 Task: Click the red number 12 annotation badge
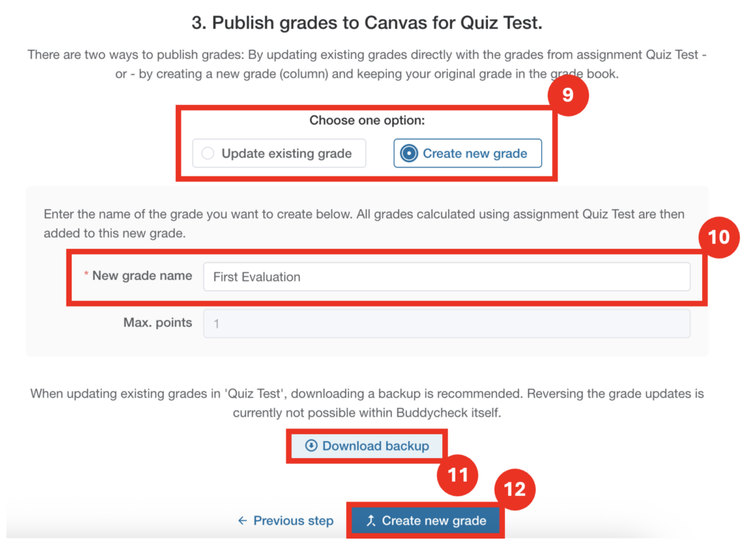pos(514,490)
